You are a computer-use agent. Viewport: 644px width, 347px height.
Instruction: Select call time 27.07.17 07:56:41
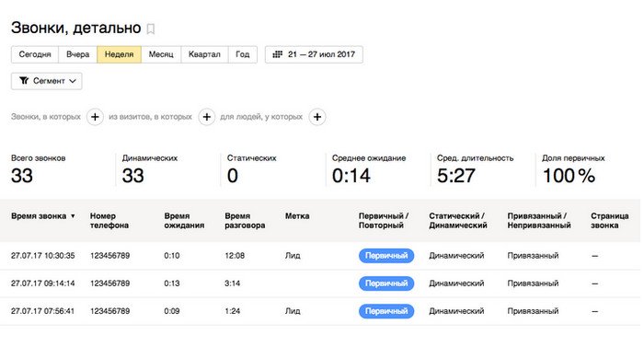click(42, 311)
